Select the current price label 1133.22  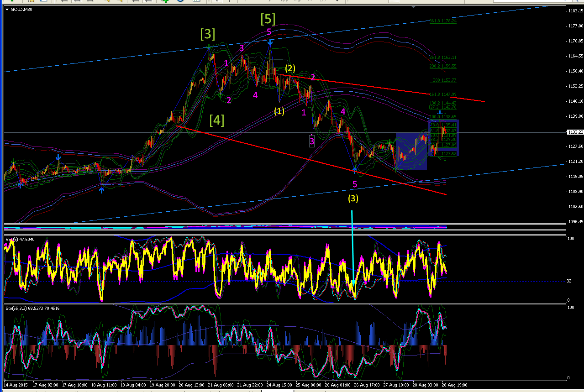(574, 132)
